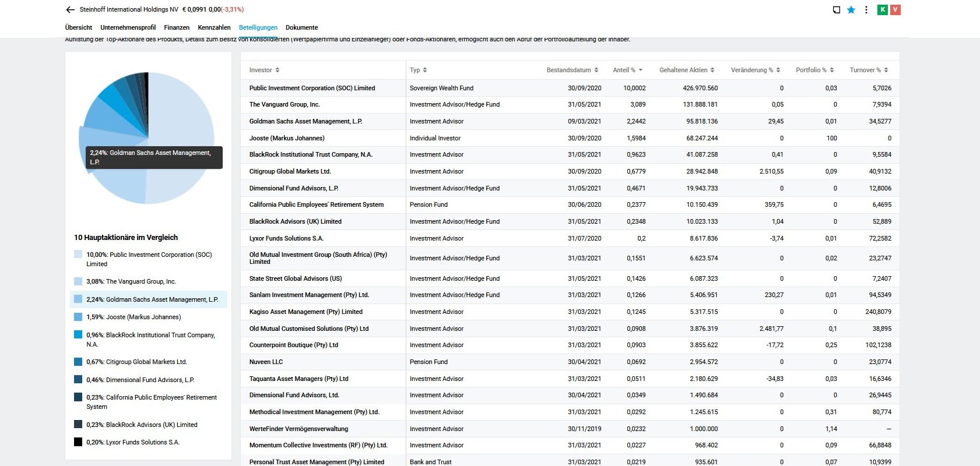Select WerteFinder Vermögensverwaltung row
Image resolution: width=980 pixels, height=466 pixels.
(570, 429)
